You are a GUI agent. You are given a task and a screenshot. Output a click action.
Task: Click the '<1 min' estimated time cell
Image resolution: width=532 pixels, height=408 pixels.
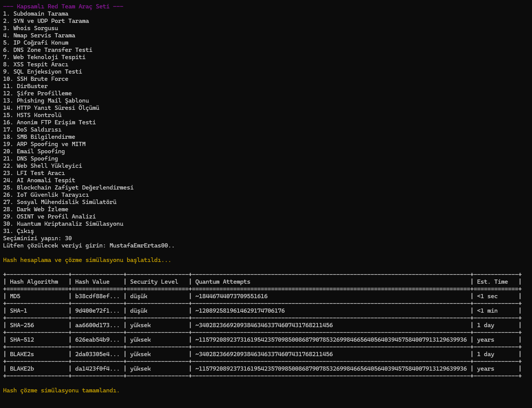click(x=487, y=311)
